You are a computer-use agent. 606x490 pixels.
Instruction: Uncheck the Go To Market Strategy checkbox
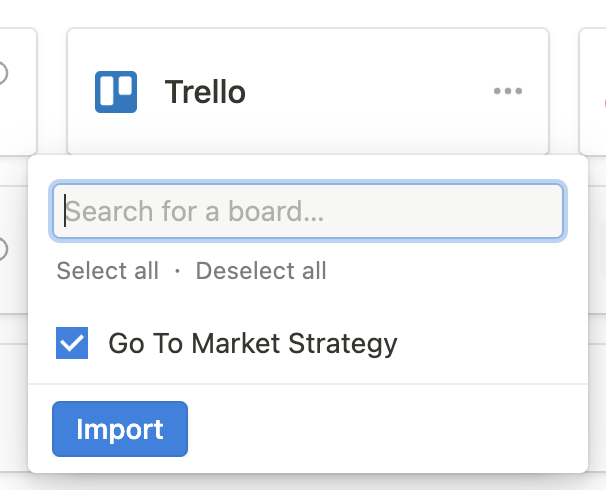tap(72, 343)
